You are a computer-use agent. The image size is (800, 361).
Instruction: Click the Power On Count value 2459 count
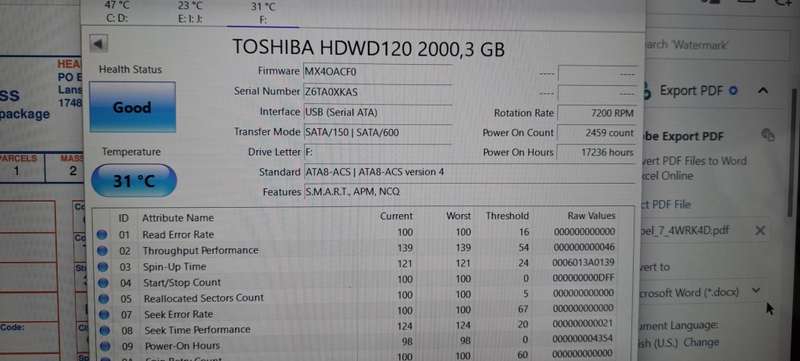[596, 133]
